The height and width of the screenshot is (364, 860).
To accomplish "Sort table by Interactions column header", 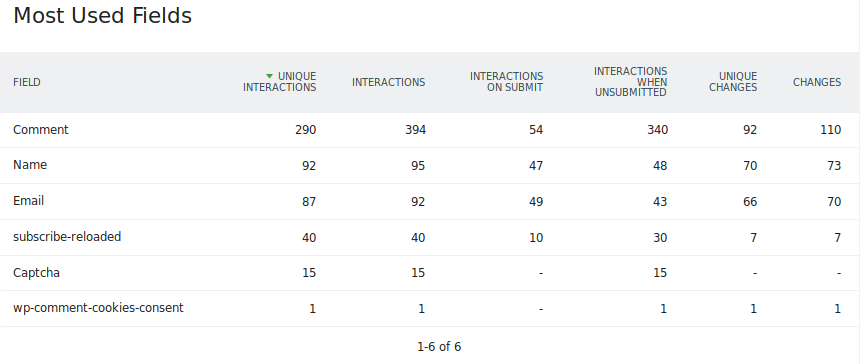I will tap(388, 82).
